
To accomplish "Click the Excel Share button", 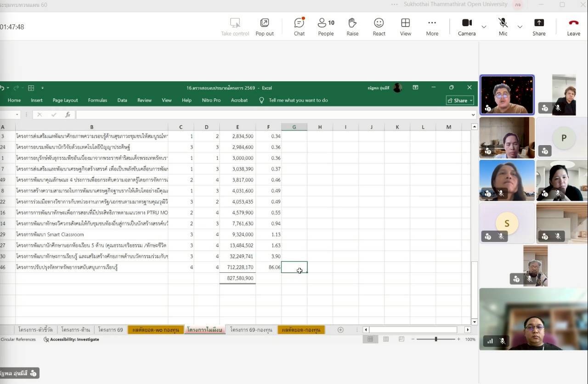I will [x=460, y=101].
